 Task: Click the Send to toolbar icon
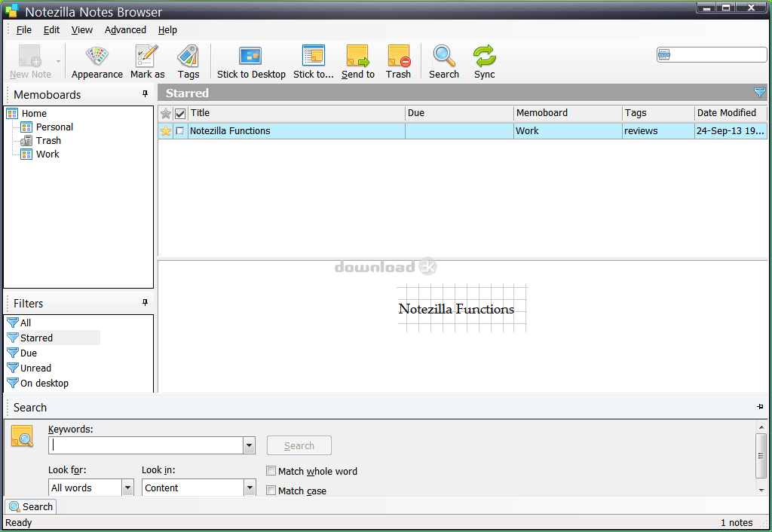(358, 62)
